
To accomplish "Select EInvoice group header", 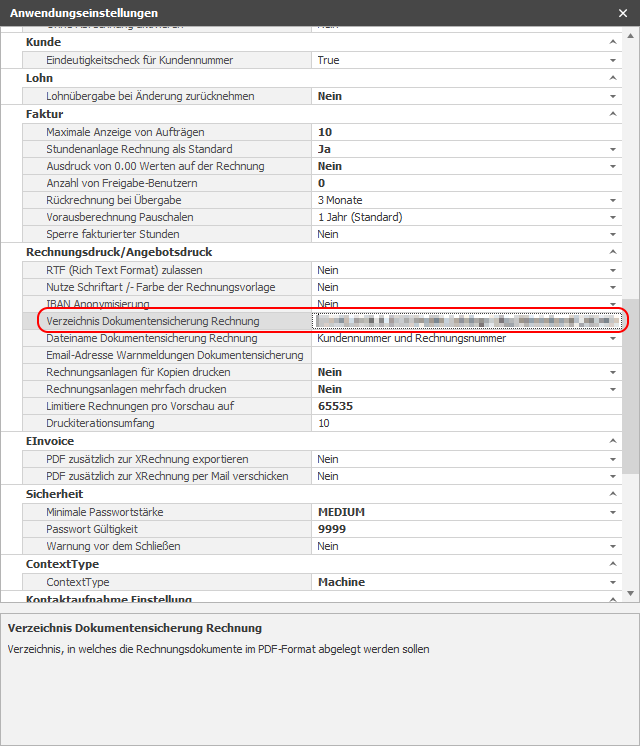I will tap(50, 441).
